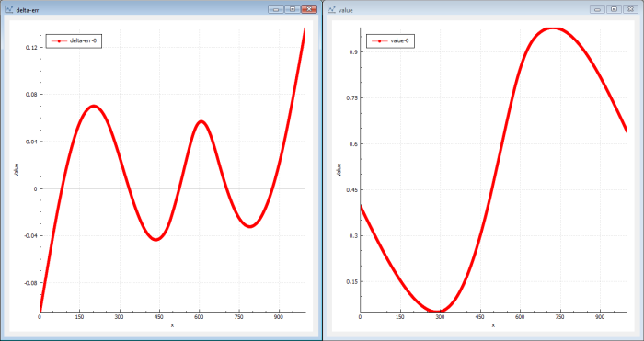
Task: Maximize the delta-err window
Action: click(293, 9)
